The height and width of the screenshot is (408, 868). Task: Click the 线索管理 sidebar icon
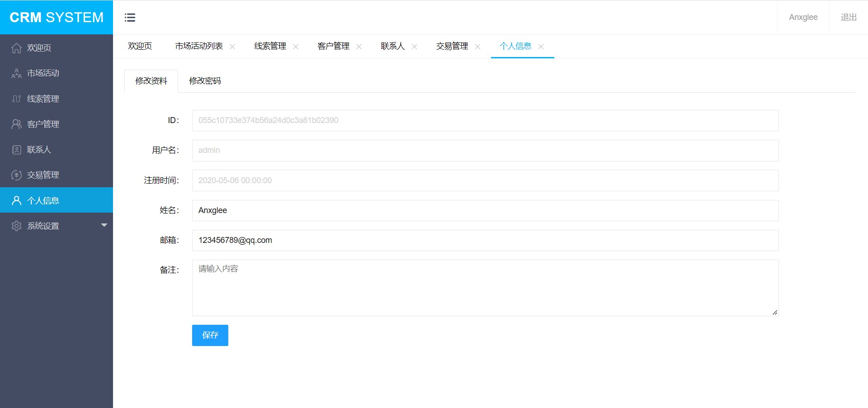pos(16,99)
